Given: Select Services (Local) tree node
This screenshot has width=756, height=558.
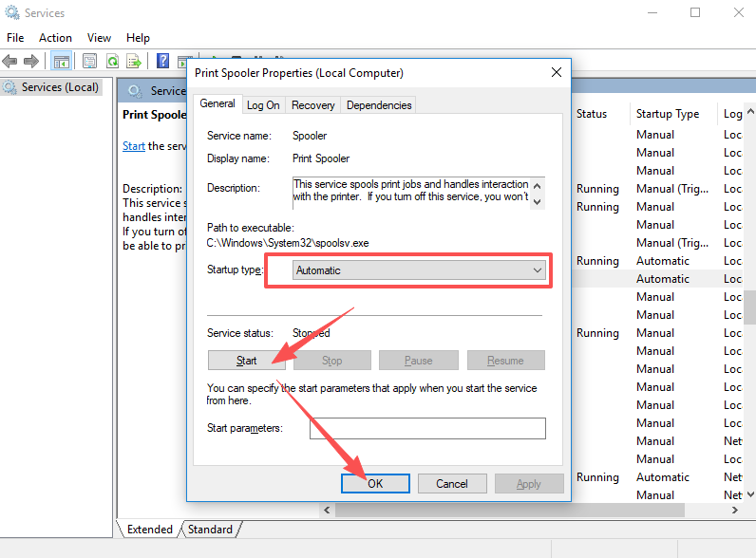Looking at the screenshot, I should pos(51,87).
